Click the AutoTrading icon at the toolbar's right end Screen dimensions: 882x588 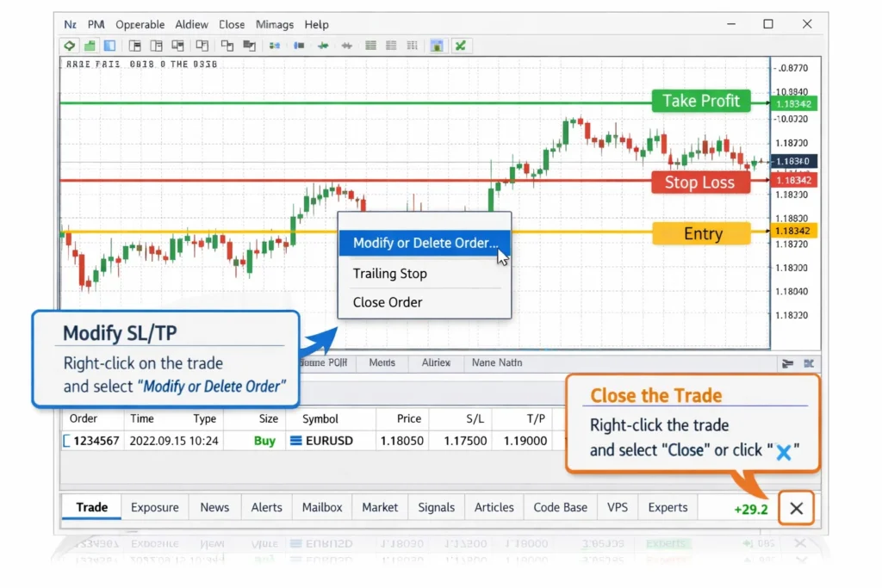click(x=461, y=45)
